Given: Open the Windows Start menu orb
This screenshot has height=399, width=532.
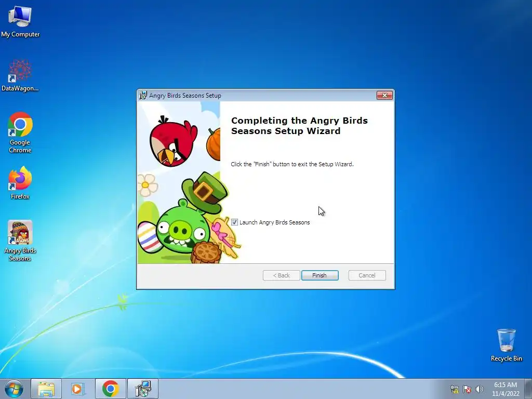Looking at the screenshot, I should click(x=14, y=389).
